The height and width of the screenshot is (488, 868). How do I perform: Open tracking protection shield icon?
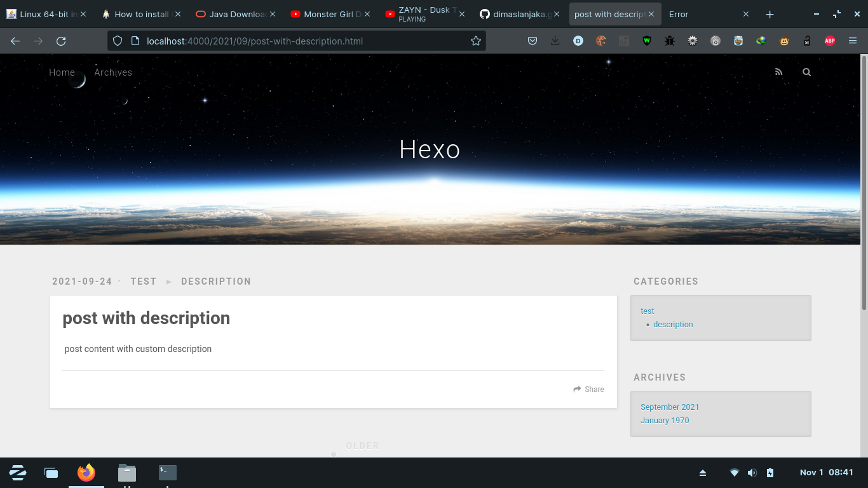click(x=117, y=41)
